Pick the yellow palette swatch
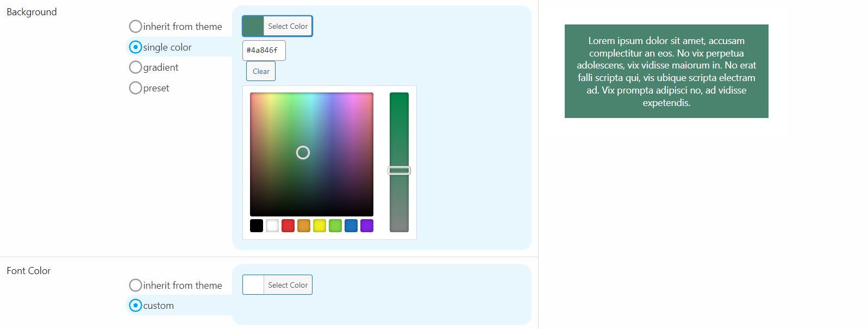This screenshot has height=329, width=868. [x=320, y=226]
